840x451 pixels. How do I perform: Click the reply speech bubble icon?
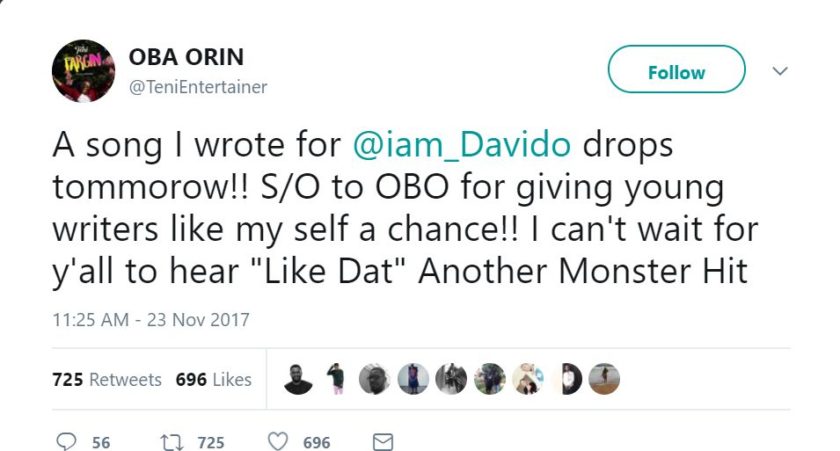coord(67,442)
